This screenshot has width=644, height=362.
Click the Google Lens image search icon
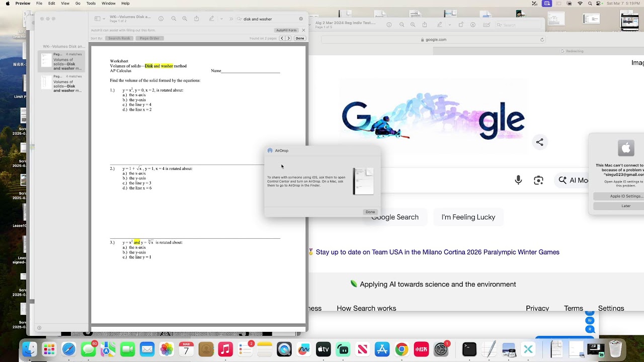point(538,180)
